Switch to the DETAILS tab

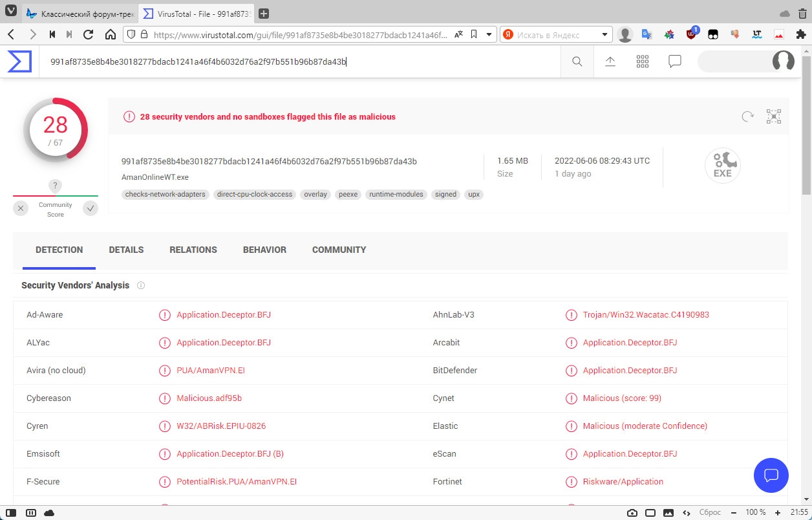[126, 250]
